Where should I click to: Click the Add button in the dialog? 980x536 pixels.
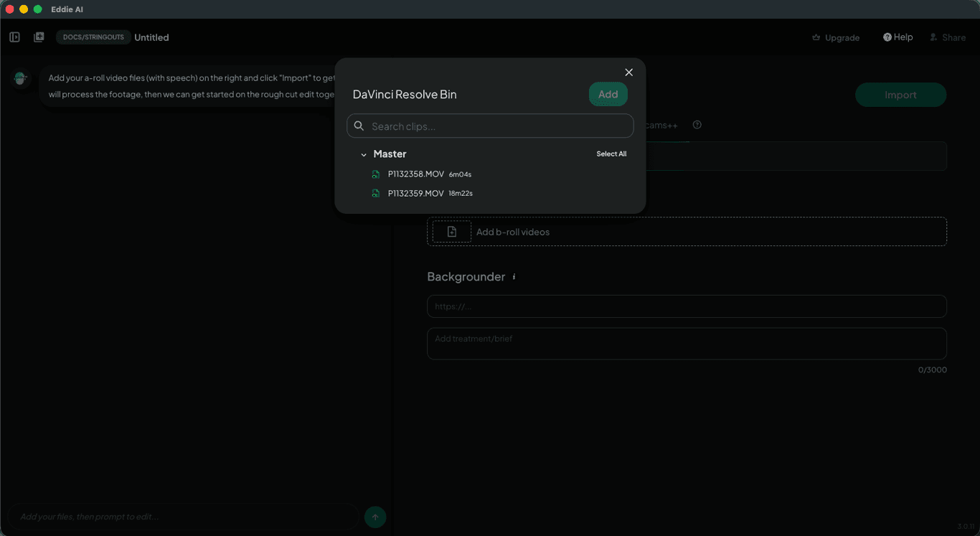point(608,94)
